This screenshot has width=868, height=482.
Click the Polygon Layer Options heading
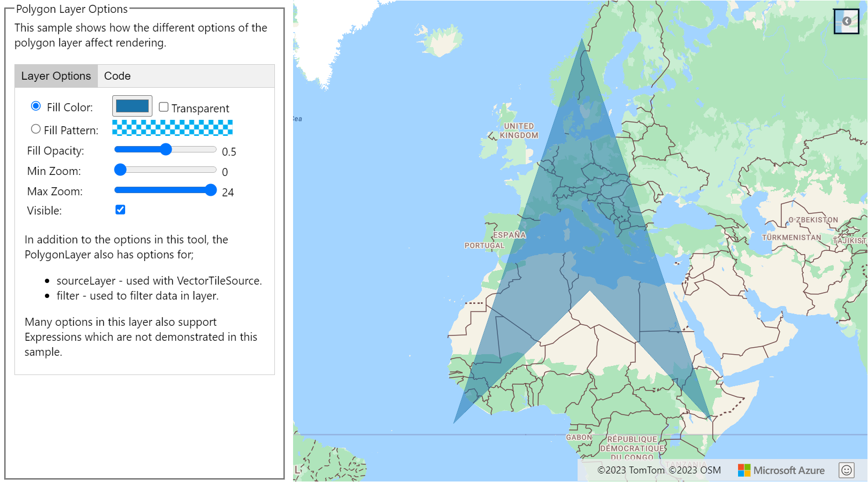pyautogui.click(x=72, y=9)
